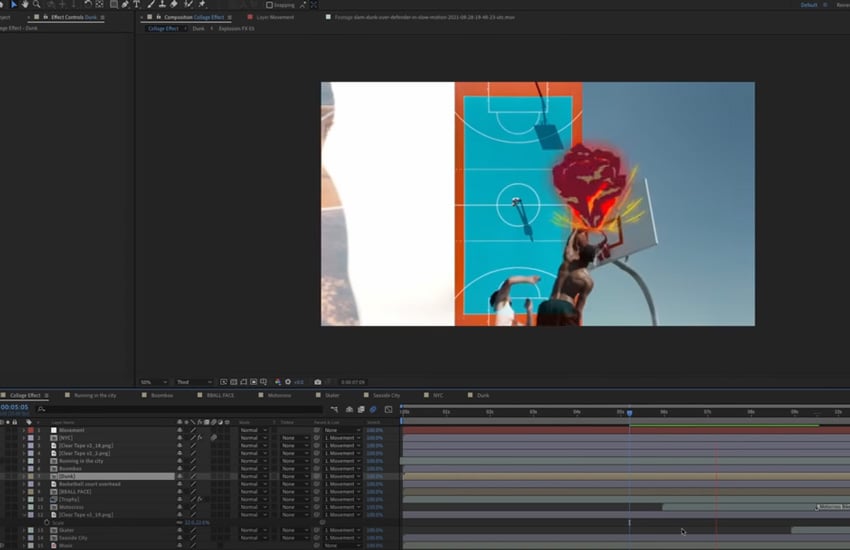The image size is (850, 550).
Task: Open the Third resolution dropdown
Action: point(195,382)
